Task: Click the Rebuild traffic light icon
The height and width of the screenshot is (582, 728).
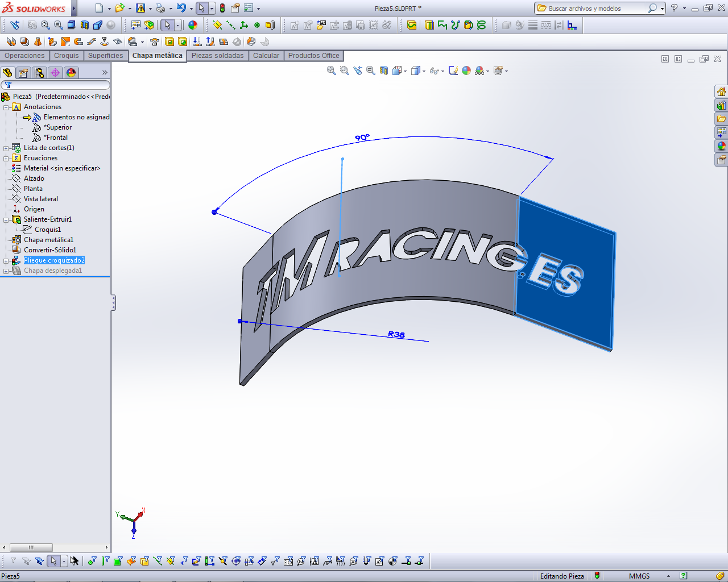Action: click(x=222, y=8)
